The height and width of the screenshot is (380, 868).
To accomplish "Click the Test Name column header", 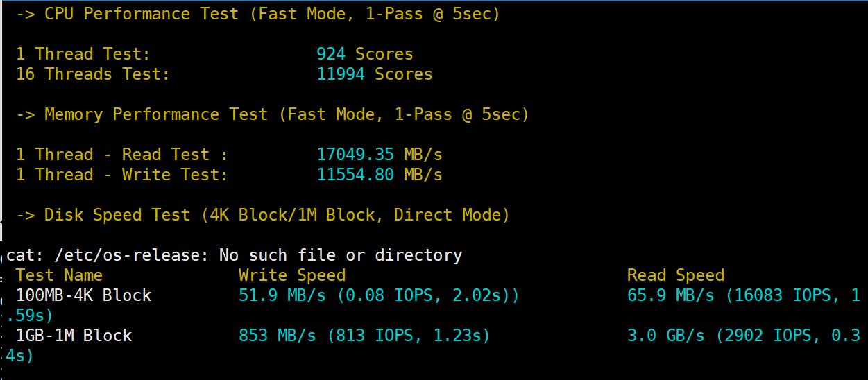I will coord(59,275).
